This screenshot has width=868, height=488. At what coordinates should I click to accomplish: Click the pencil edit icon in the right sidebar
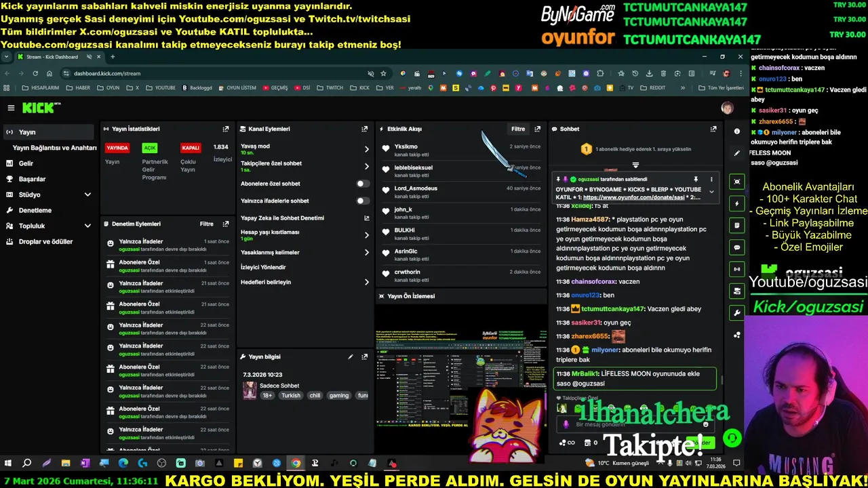737,153
